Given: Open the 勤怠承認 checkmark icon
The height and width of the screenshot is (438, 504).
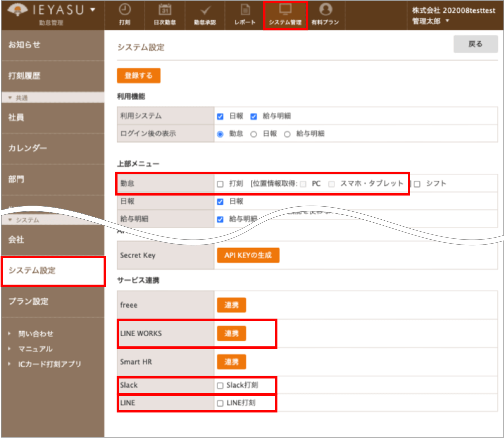Looking at the screenshot, I should (205, 10).
